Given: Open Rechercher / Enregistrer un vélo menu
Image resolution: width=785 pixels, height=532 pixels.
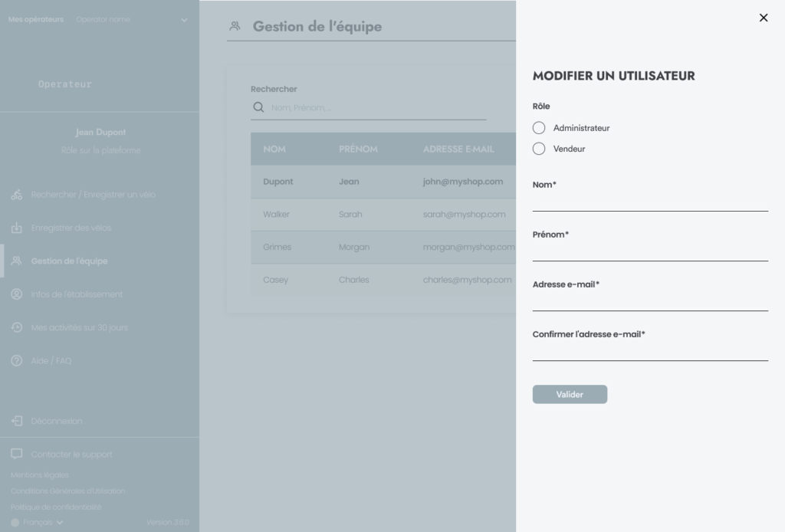Looking at the screenshot, I should [x=93, y=195].
